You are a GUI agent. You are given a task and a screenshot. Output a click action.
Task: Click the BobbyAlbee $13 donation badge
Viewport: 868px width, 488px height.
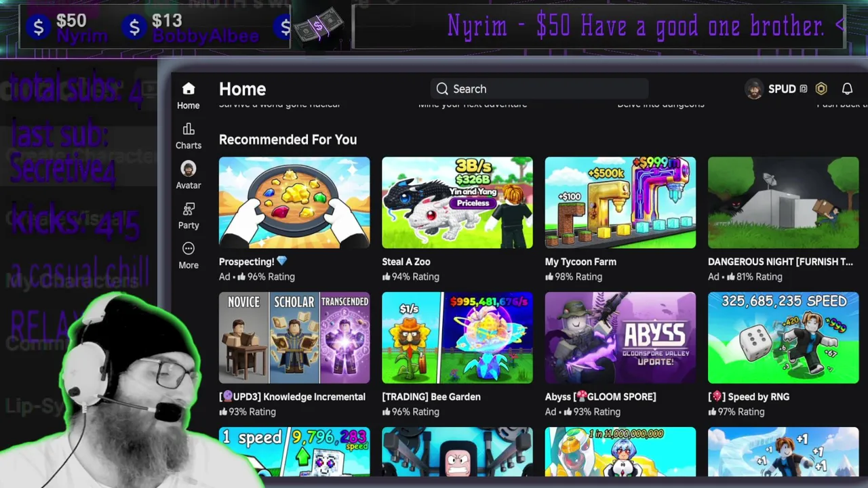pyautogui.click(x=191, y=27)
